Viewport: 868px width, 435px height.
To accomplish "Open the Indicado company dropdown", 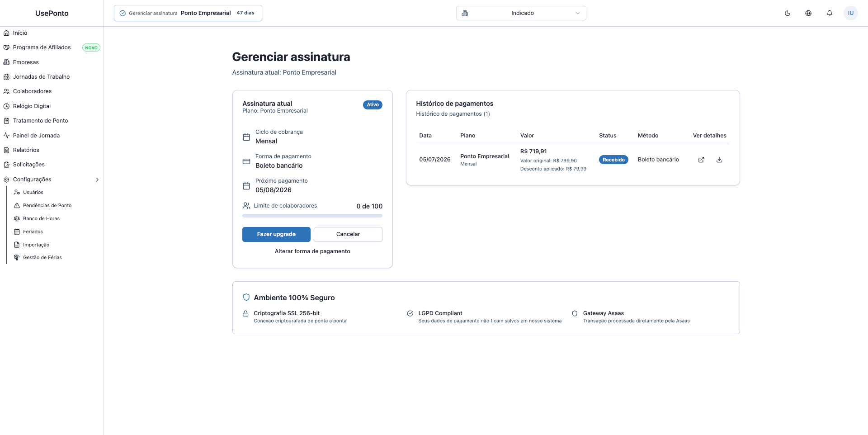I will pos(521,13).
